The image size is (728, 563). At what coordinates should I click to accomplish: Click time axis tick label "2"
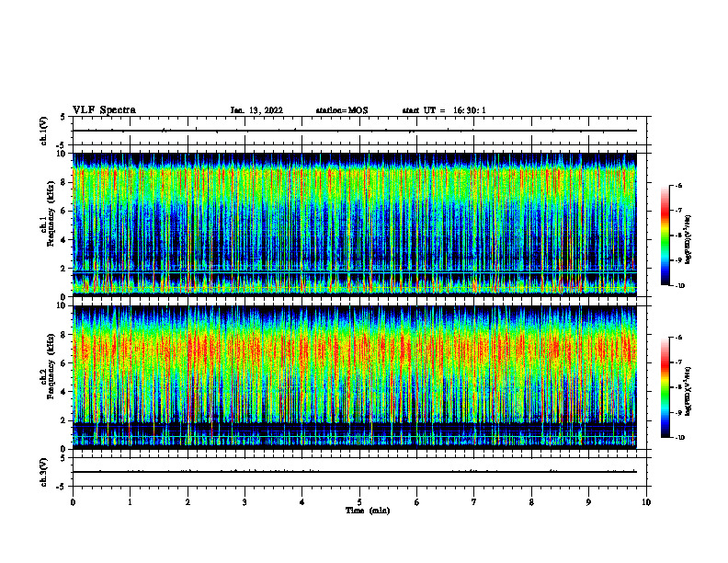(x=188, y=502)
